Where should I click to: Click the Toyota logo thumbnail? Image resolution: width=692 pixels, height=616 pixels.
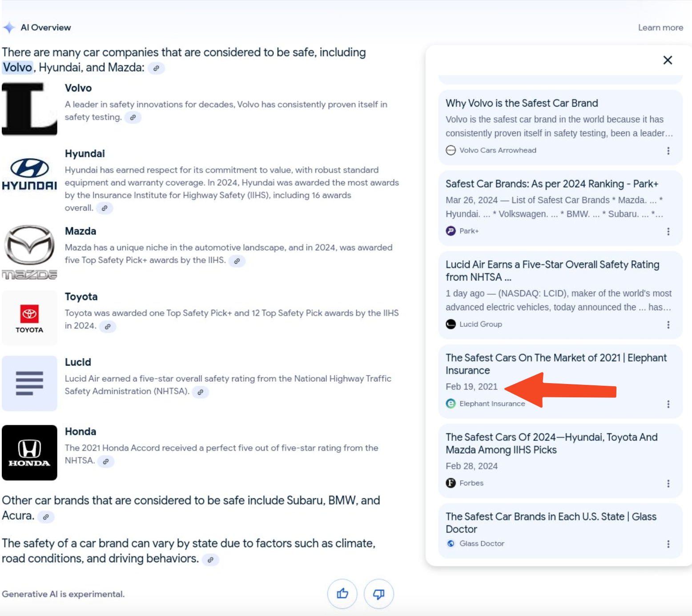click(x=29, y=318)
